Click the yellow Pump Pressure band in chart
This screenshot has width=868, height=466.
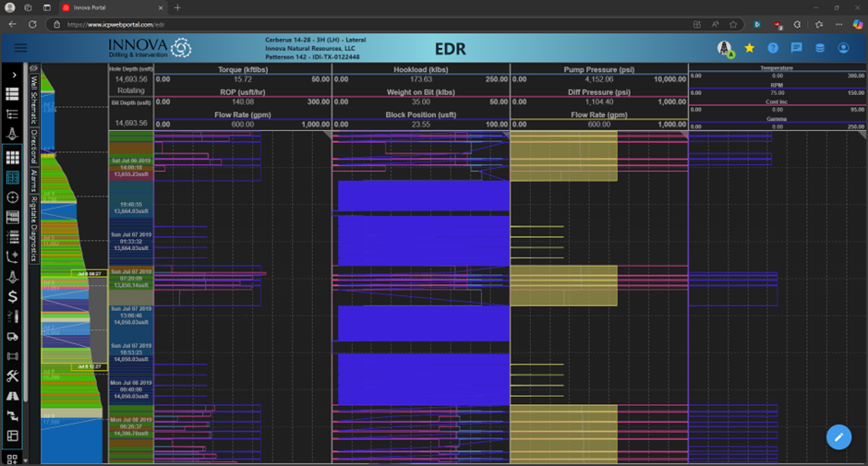coord(563,155)
